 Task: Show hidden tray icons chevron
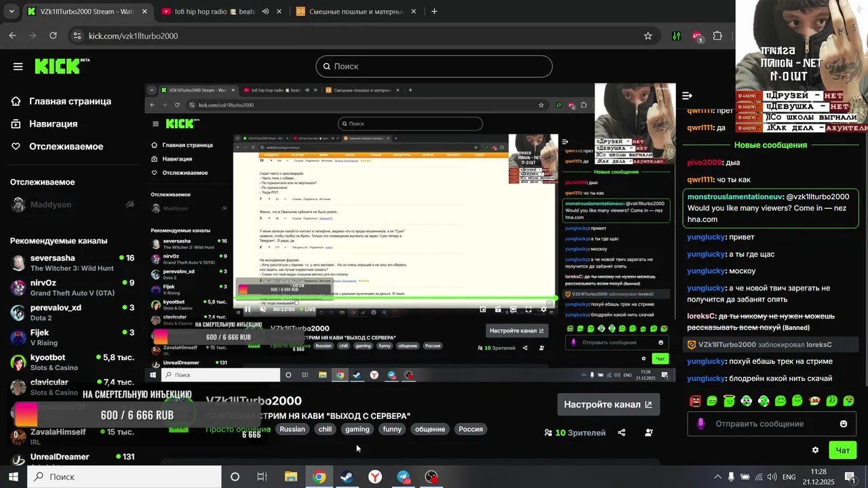(x=717, y=477)
